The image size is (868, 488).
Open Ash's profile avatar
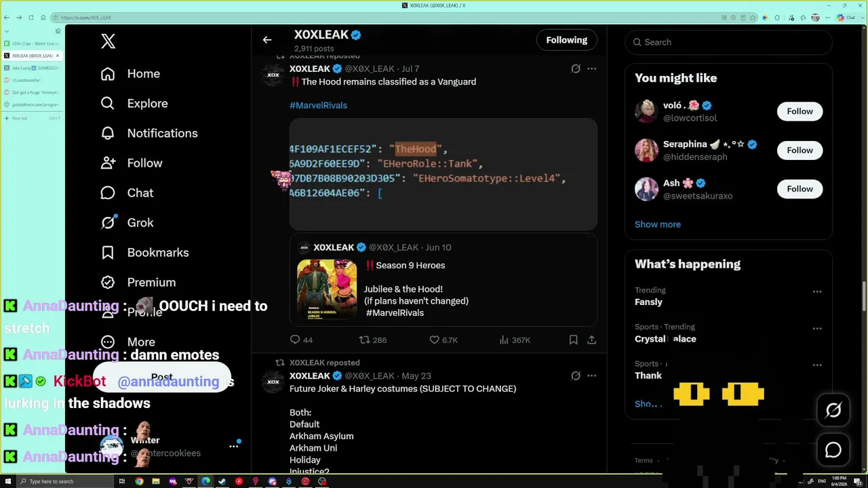(646, 189)
